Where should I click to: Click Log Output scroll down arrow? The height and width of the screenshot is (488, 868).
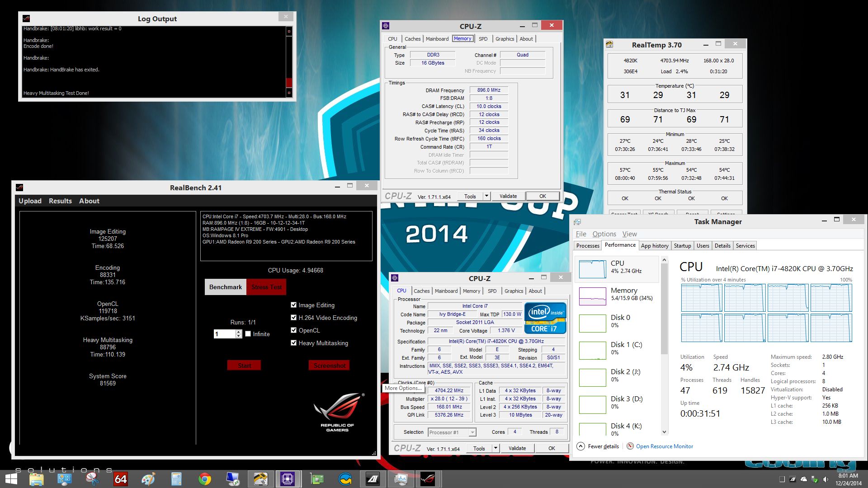point(289,93)
